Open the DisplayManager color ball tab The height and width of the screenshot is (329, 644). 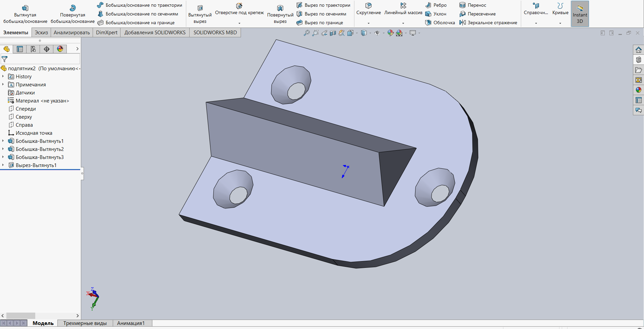[60, 49]
